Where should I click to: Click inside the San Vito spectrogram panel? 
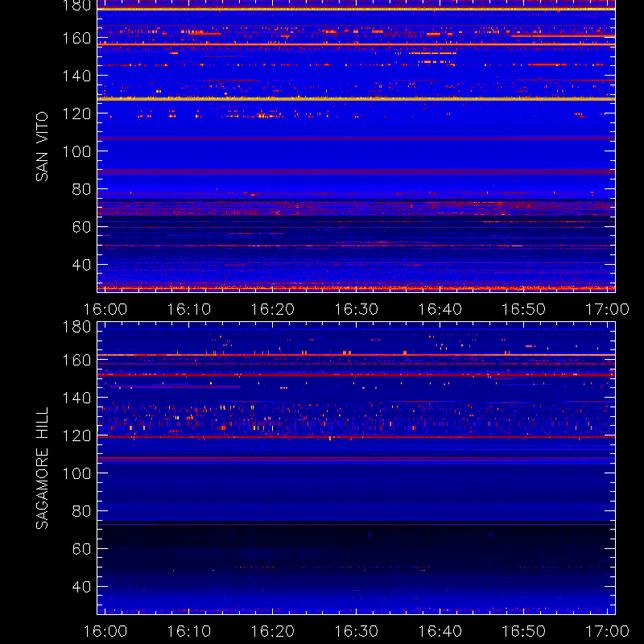click(x=356, y=146)
